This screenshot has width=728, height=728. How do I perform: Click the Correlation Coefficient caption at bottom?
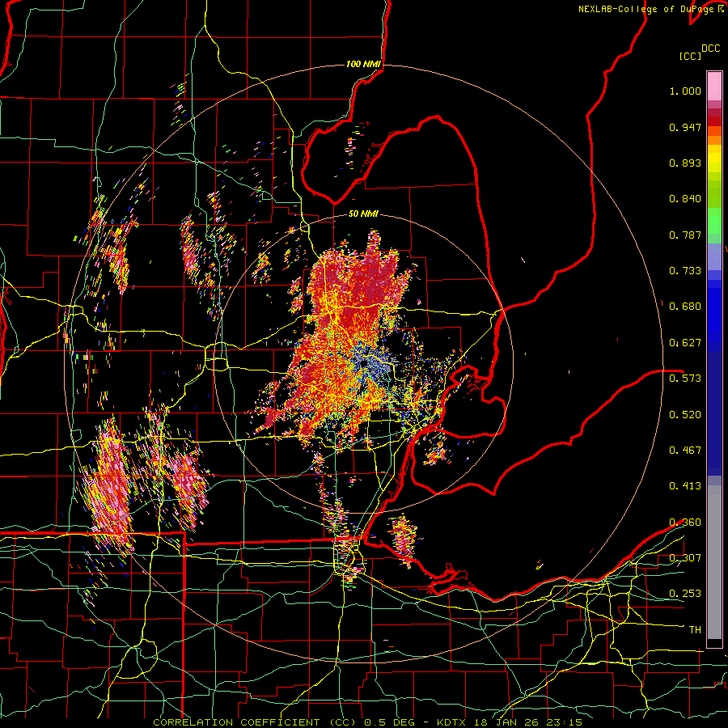(367, 722)
